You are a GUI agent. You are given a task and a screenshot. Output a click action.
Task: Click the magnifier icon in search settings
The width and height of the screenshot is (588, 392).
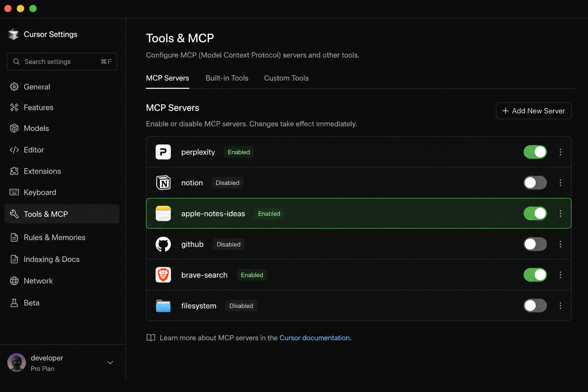(16, 62)
